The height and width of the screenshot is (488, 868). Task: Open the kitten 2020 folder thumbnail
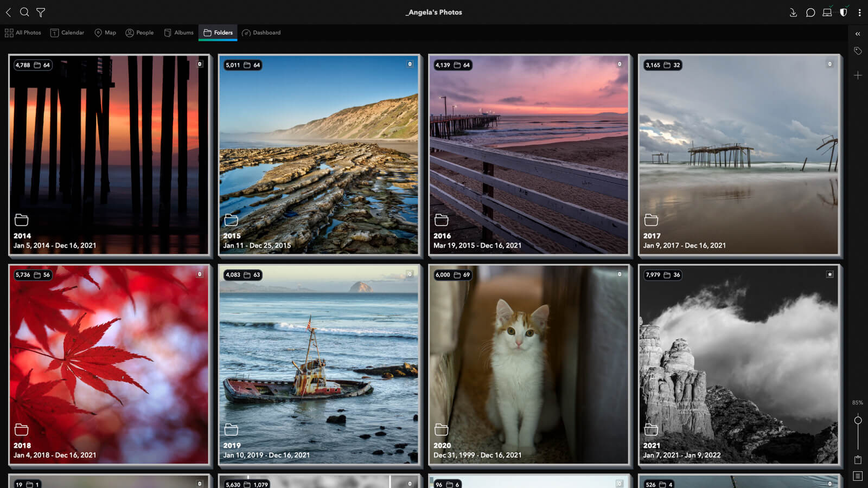529,364
